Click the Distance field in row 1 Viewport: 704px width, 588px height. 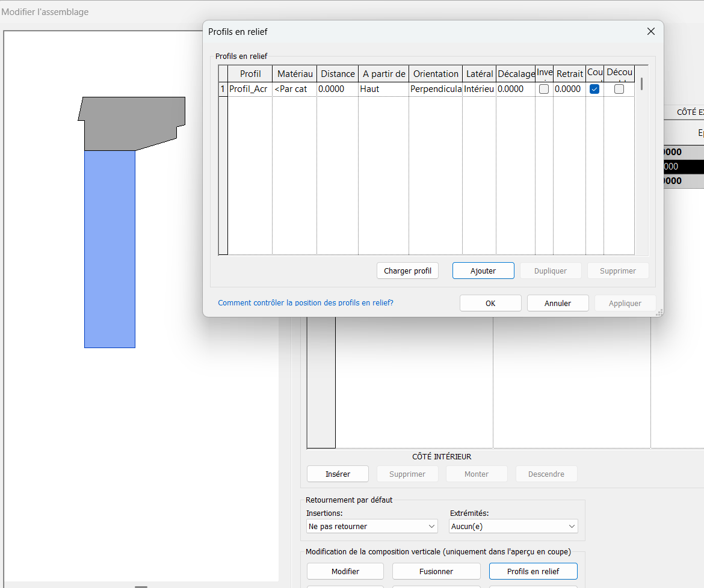(337, 89)
